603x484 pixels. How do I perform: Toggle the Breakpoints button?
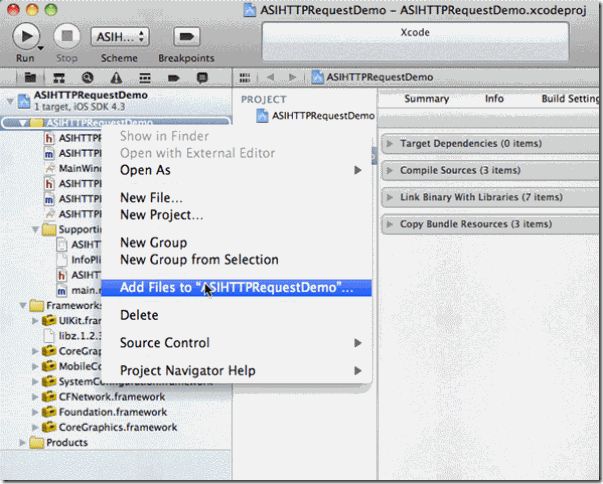pos(185,37)
